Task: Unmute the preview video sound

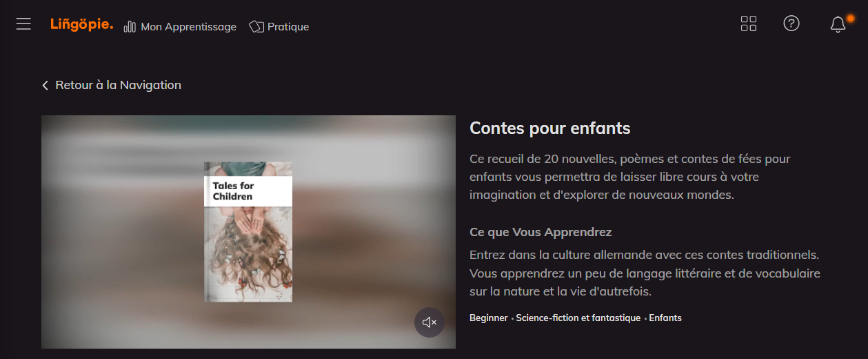Action: tap(430, 322)
